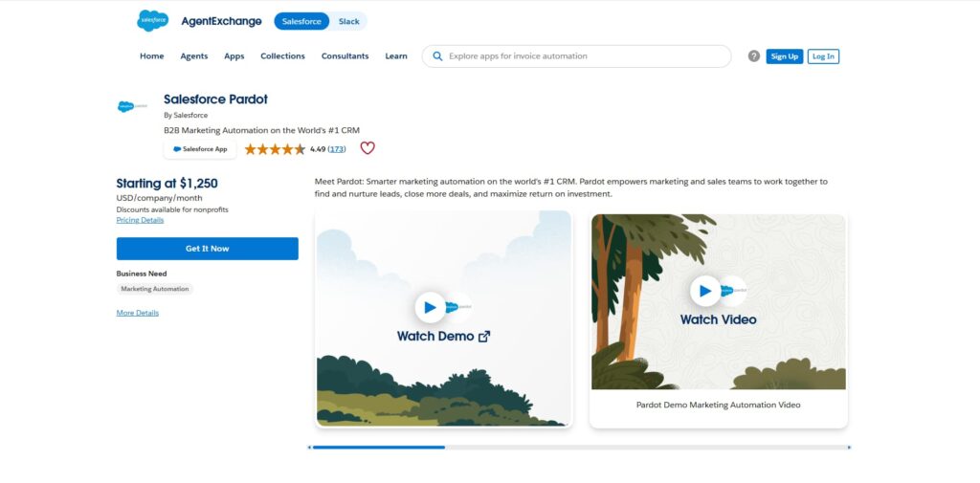
Task: Open the More Details link
Action: pos(138,313)
